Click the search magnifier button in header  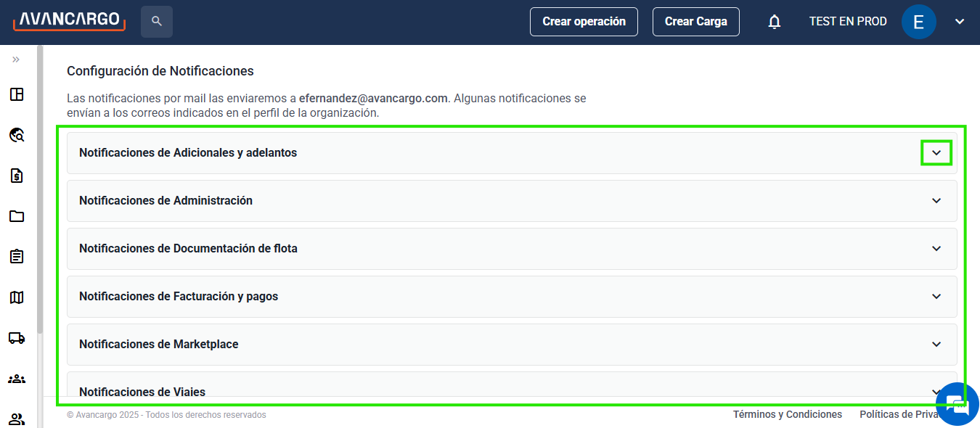157,22
